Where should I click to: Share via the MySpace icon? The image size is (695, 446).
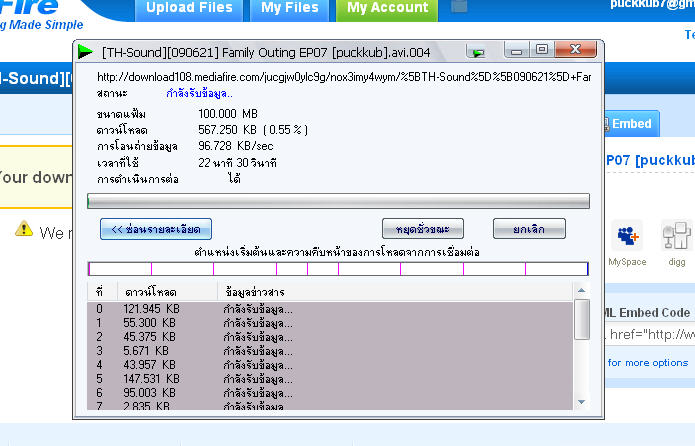point(627,236)
